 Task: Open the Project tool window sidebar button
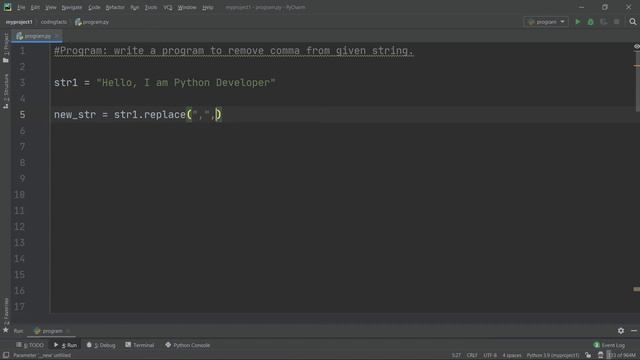6,47
